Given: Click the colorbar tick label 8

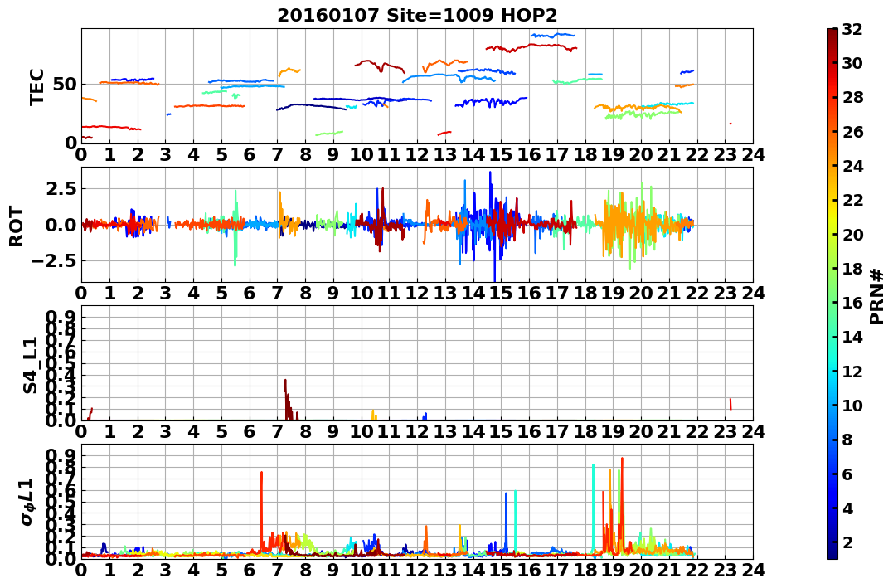Looking at the screenshot, I should 847,440.
